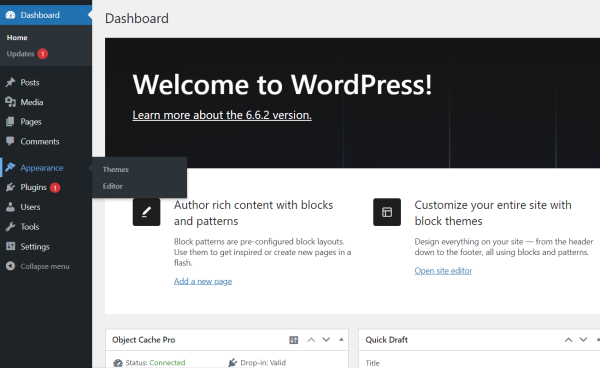The image size is (600, 368).
Task: Choose Editor from the Appearance flyout
Action: pyautogui.click(x=112, y=186)
